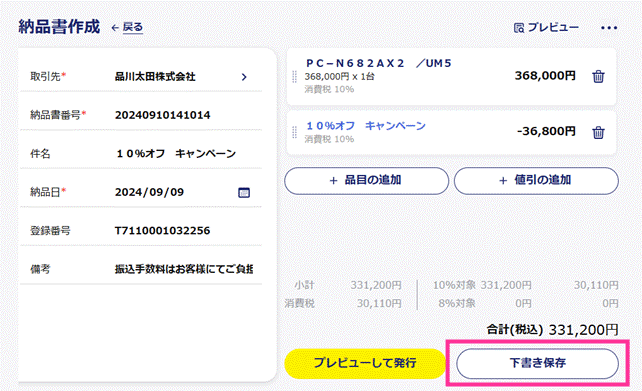Click the drag handle on PC-N682AX2 row
The width and height of the screenshot is (642, 391).
(x=294, y=77)
